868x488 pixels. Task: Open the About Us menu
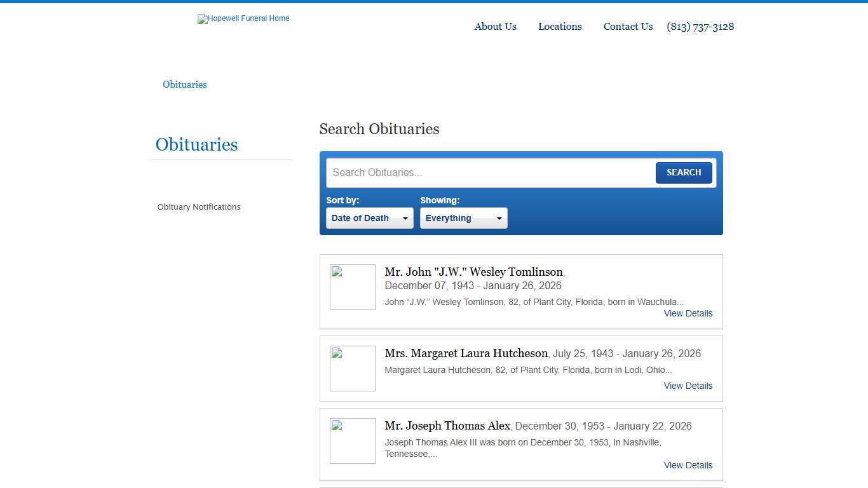tap(495, 27)
